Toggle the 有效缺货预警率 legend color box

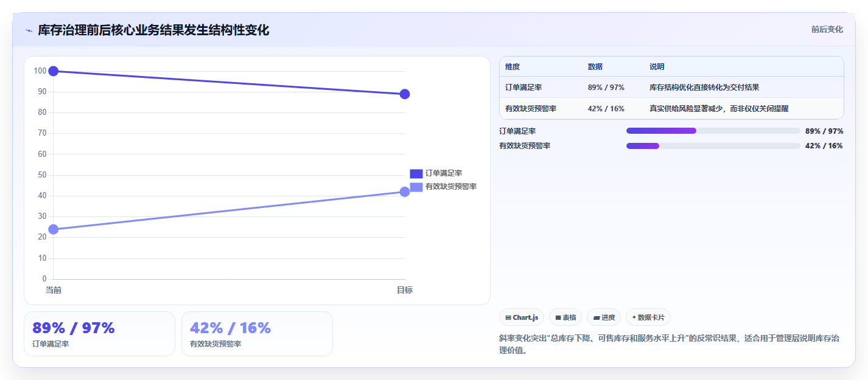tap(416, 187)
